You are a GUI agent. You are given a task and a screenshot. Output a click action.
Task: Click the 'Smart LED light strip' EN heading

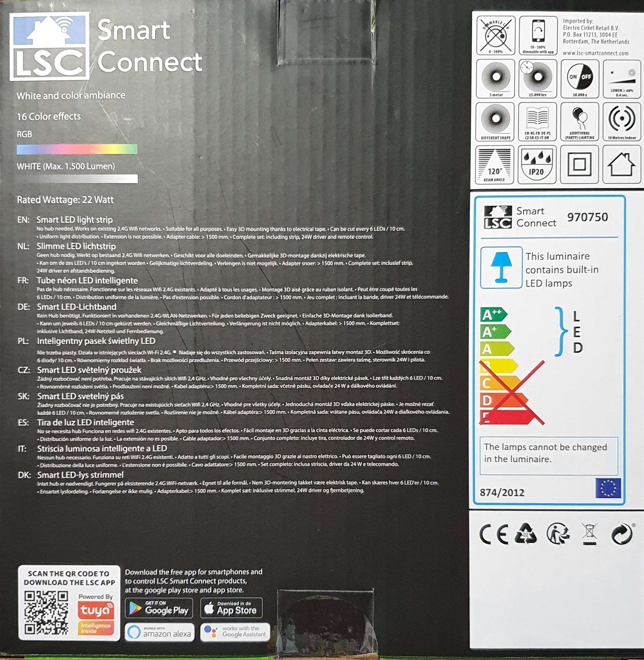point(74,220)
